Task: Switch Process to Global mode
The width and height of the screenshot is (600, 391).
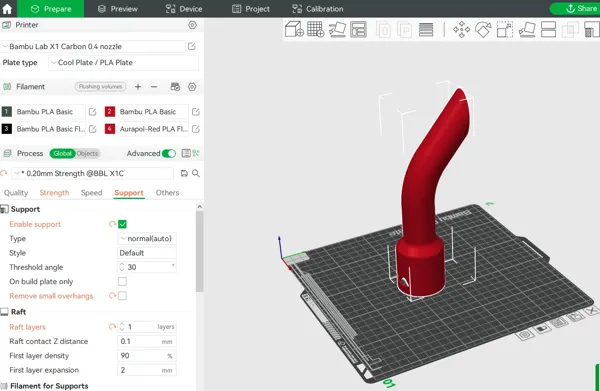Action: (x=62, y=153)
